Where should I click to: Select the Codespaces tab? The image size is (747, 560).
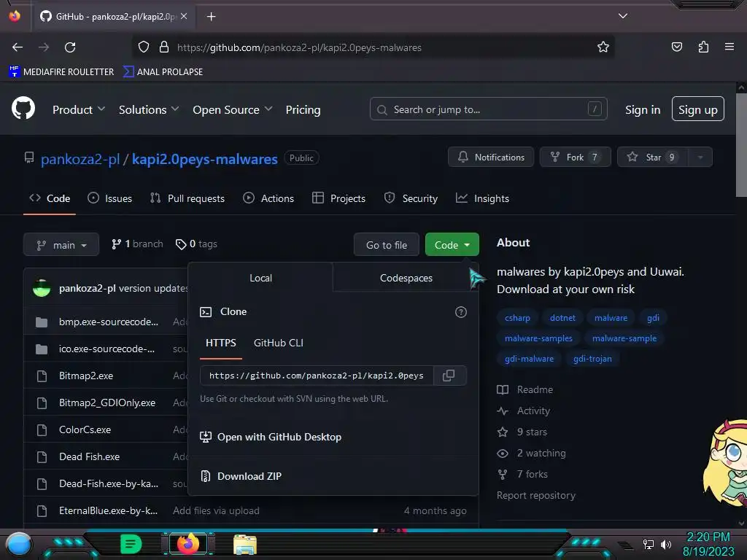click(406, 278)
